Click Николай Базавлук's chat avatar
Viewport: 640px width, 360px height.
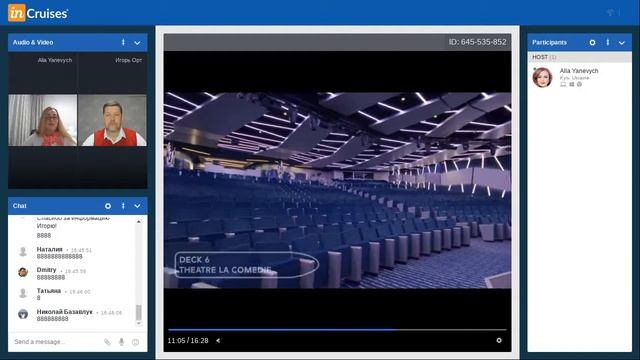coord(23,313)
